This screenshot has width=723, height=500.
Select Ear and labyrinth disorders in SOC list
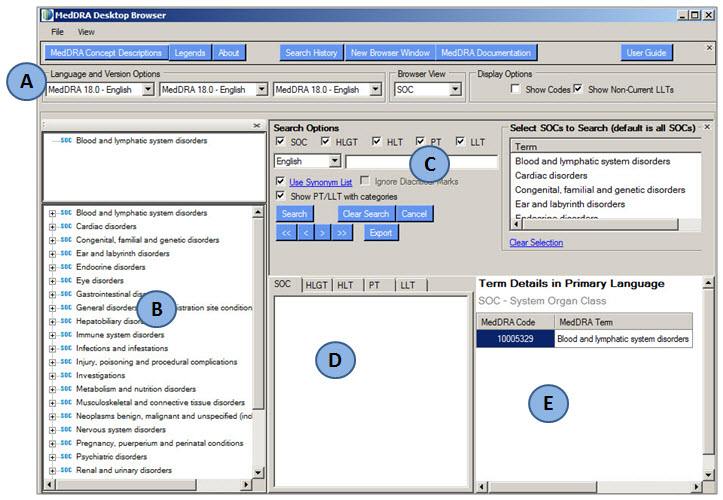(570, 204)
